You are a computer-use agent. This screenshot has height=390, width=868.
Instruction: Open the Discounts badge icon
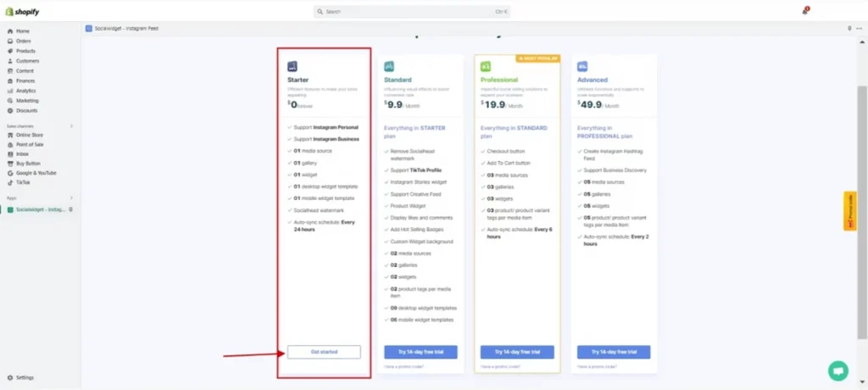pos(10,110)
